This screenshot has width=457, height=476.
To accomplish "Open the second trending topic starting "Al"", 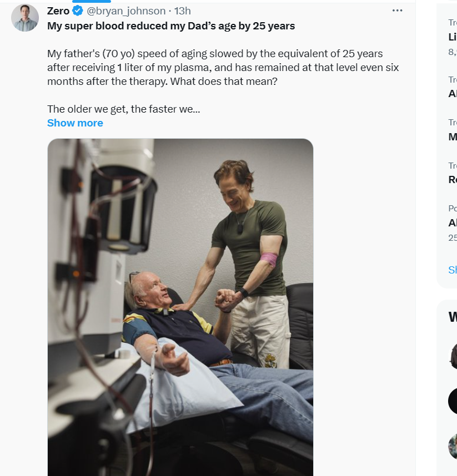I will pyautogui.click(x=453, y=94).
